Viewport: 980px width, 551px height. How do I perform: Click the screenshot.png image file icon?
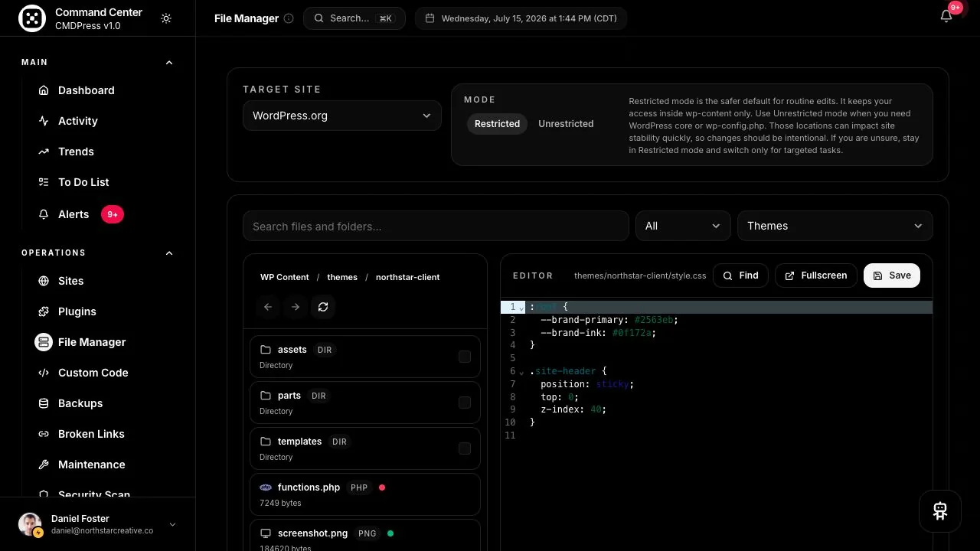(x=266, y=533)
